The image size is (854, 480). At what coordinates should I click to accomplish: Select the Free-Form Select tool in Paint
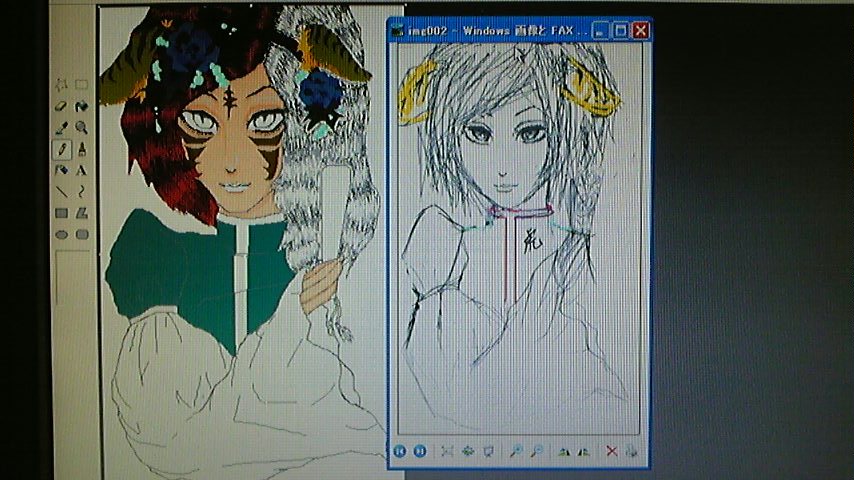click(61, 85)
